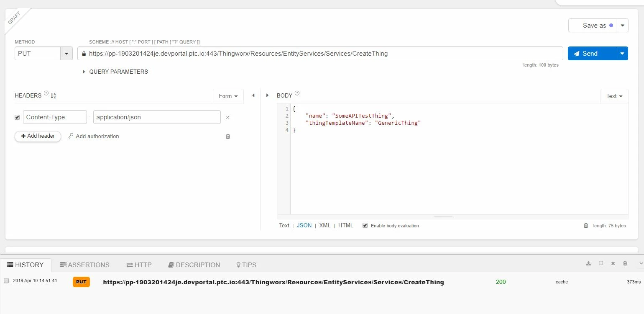This screenshot has height=314, width=644.
Task: Click the square select-all icon in history toolbar
Action: point(601,263)
